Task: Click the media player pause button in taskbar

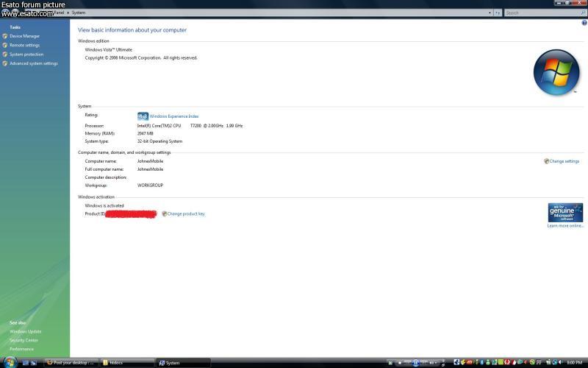Action: 415,363
